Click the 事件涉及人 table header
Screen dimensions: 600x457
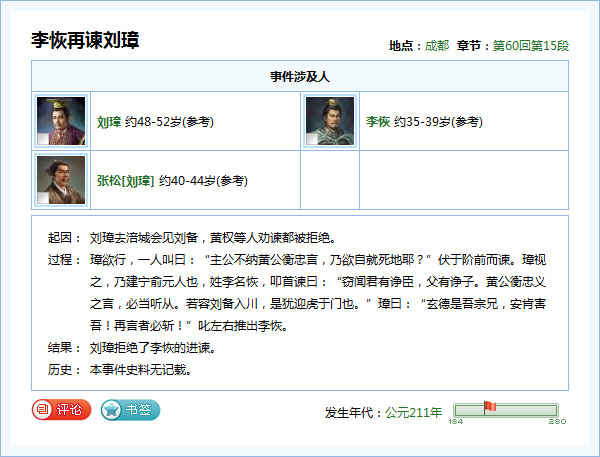pos(300,76)
